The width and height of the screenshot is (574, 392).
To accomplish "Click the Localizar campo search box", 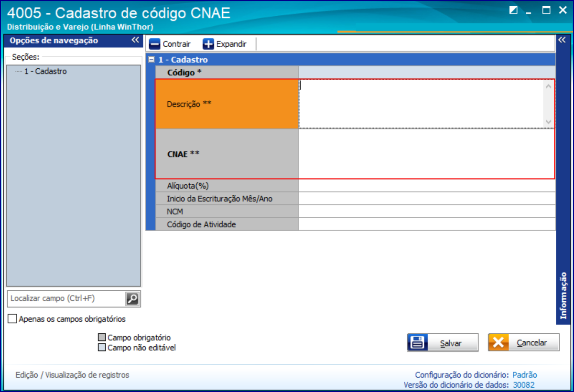I will [x=66, y=299].
